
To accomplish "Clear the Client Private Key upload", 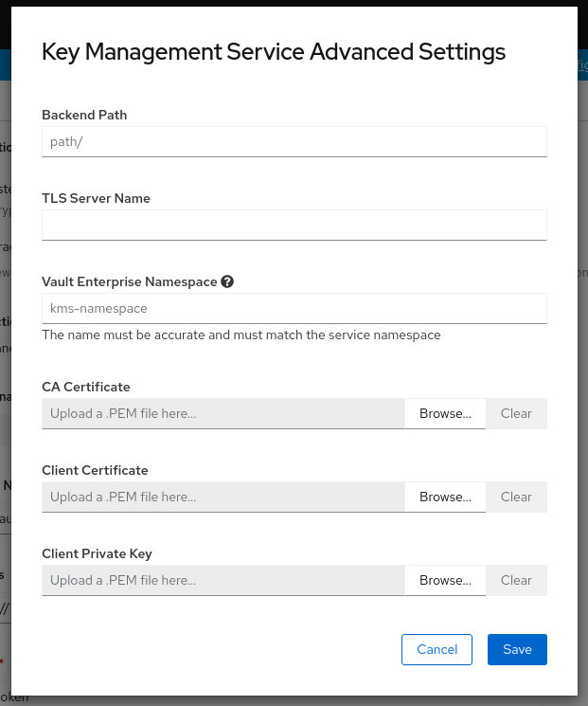I will click(516, 581).
